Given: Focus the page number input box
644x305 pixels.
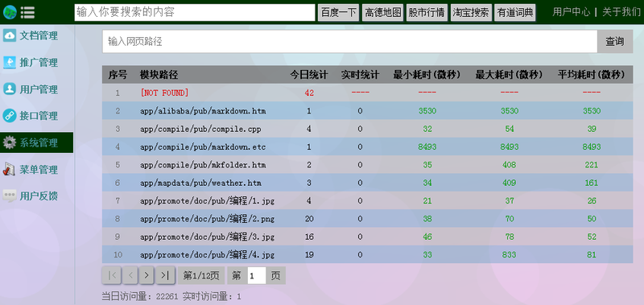Looking at the screenshot, I should pyautogui.click(x=257, y=276).
